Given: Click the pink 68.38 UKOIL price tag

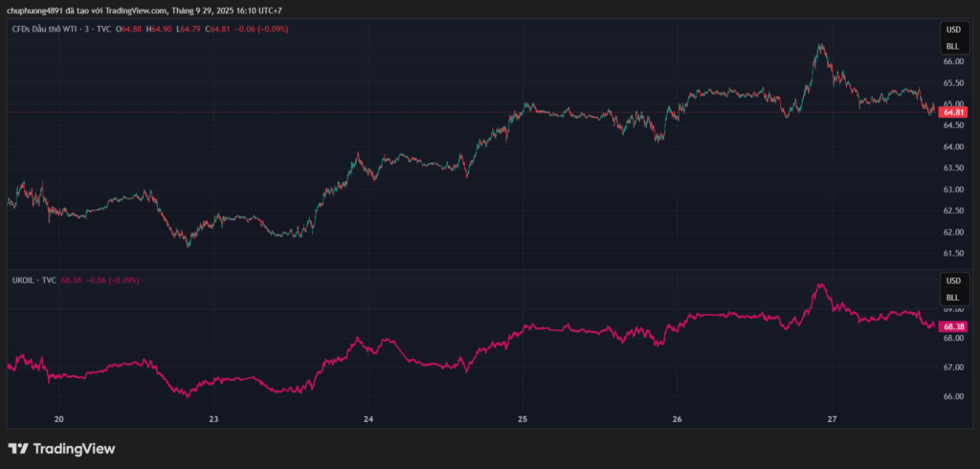Looking at the screenshot, I should click(953, 326).
